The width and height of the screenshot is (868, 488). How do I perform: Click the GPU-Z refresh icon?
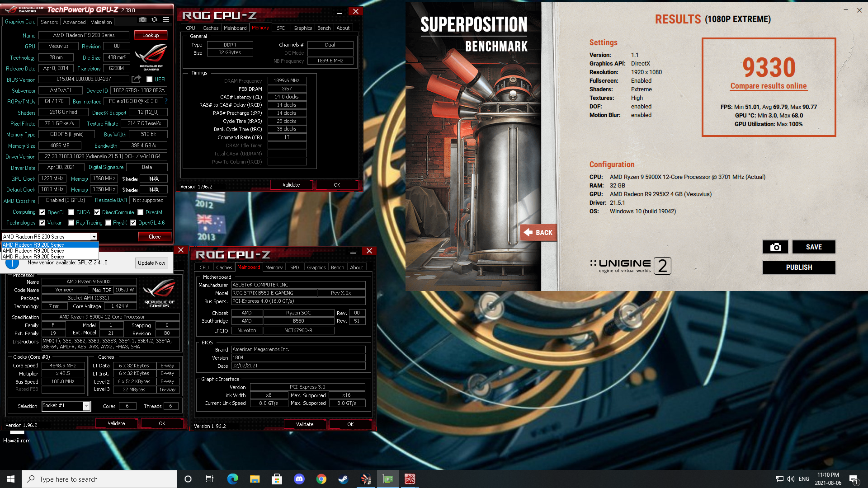(155, 20)
